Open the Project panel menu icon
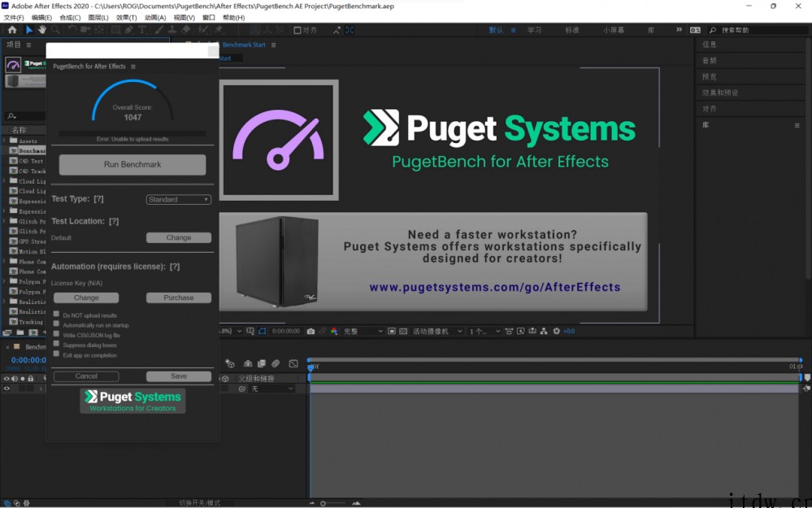The image size is (812, 508). 28,45
